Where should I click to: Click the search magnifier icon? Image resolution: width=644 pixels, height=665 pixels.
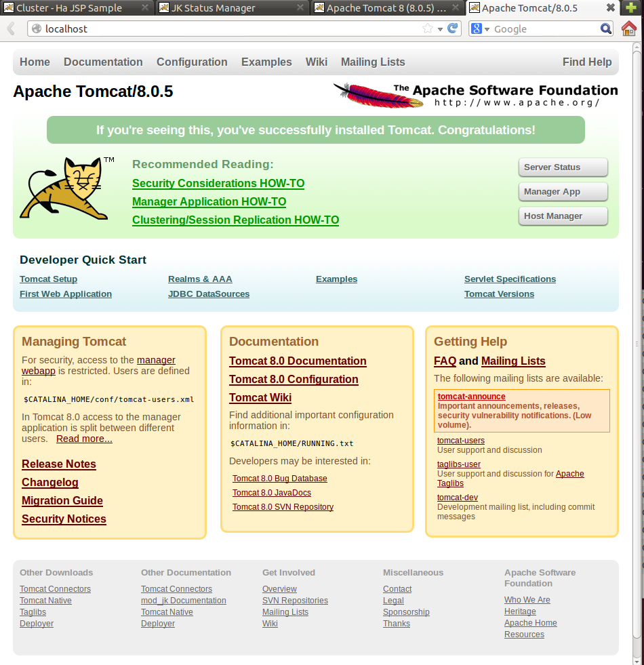(x=606, y=28)
